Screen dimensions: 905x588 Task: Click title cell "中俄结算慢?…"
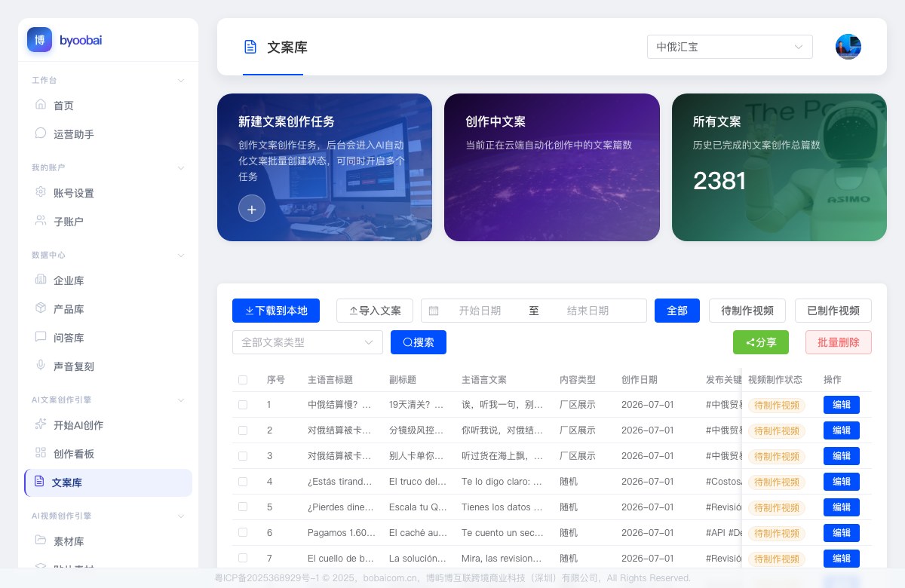[340, 405]
